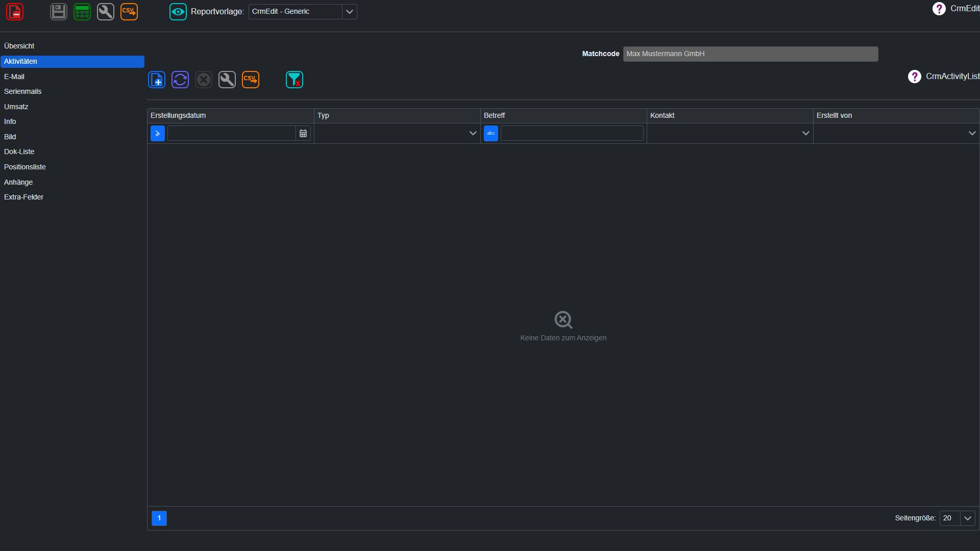Refresh the activity list
The height and width of the screenshot is (551, 980).
tap(180, 80)
